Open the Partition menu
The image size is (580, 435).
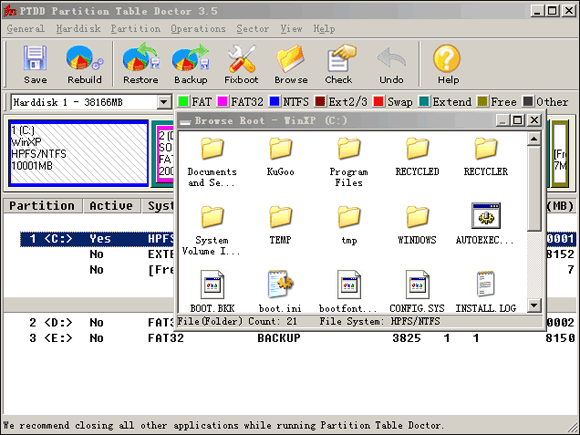(x=135, y=28)
